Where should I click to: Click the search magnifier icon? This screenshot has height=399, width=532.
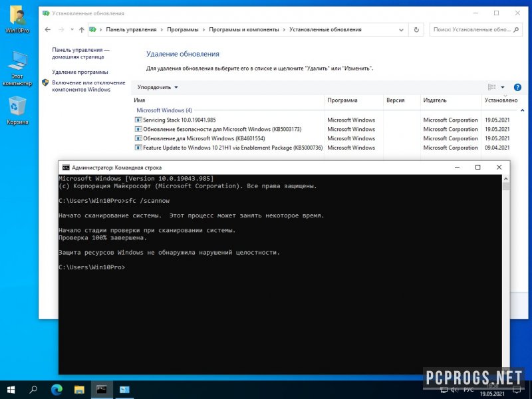tap(516, 29)
